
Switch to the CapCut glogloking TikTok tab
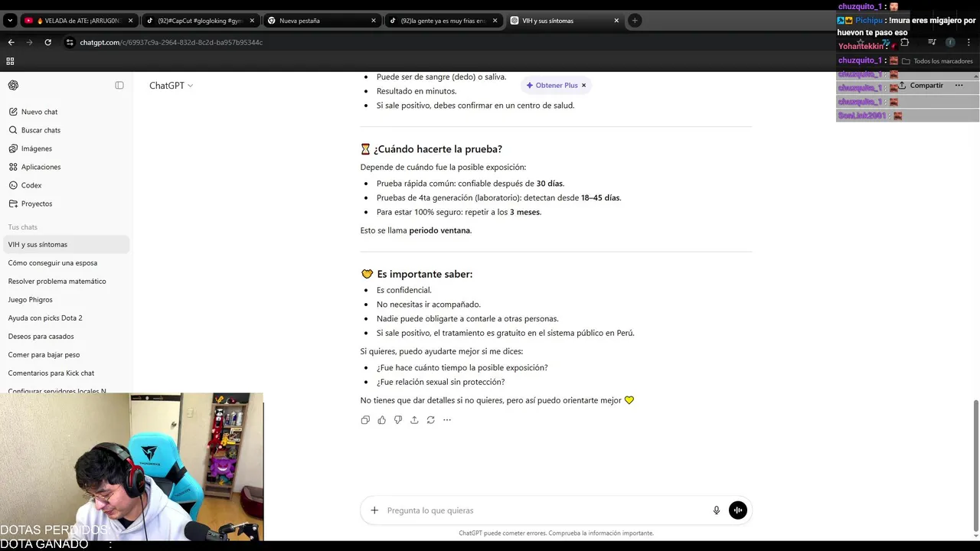pyautogui.click(x=201, y=21)
